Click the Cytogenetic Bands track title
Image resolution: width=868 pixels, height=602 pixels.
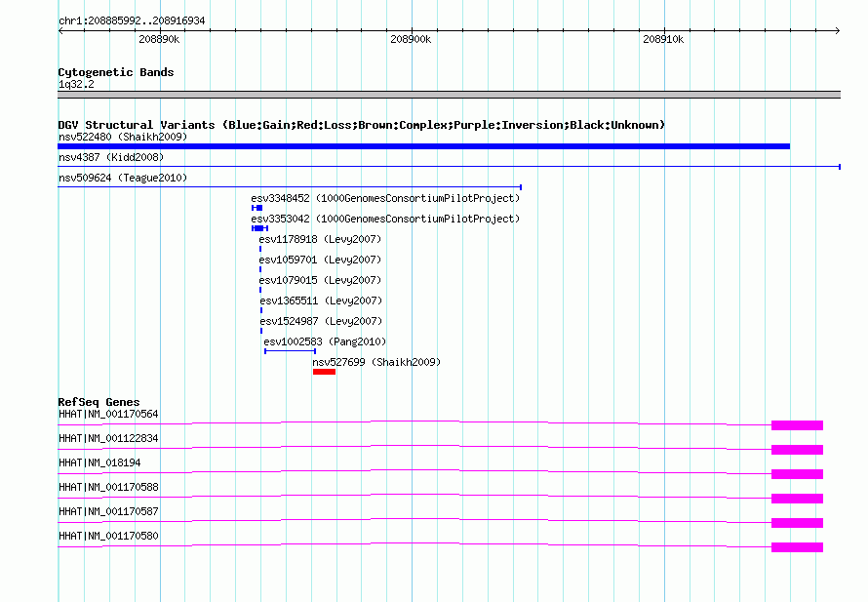coord(116,72)
